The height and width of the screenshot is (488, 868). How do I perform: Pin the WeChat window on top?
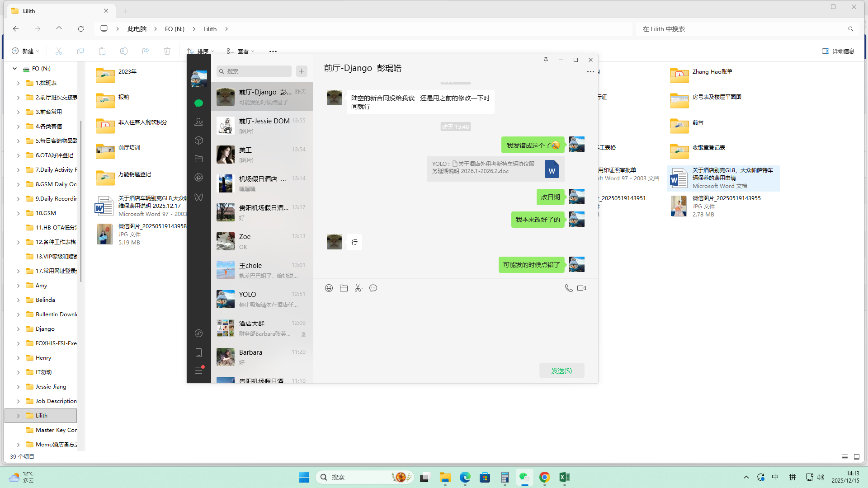[546, 60]
